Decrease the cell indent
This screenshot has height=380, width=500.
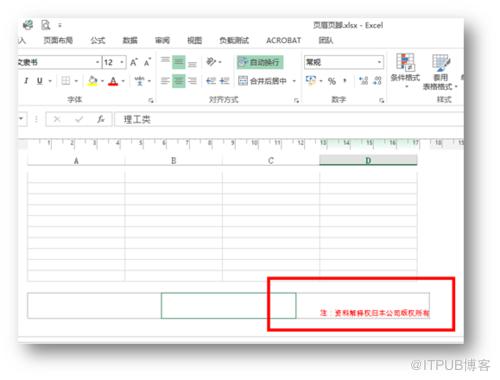(x=211, y=81)
